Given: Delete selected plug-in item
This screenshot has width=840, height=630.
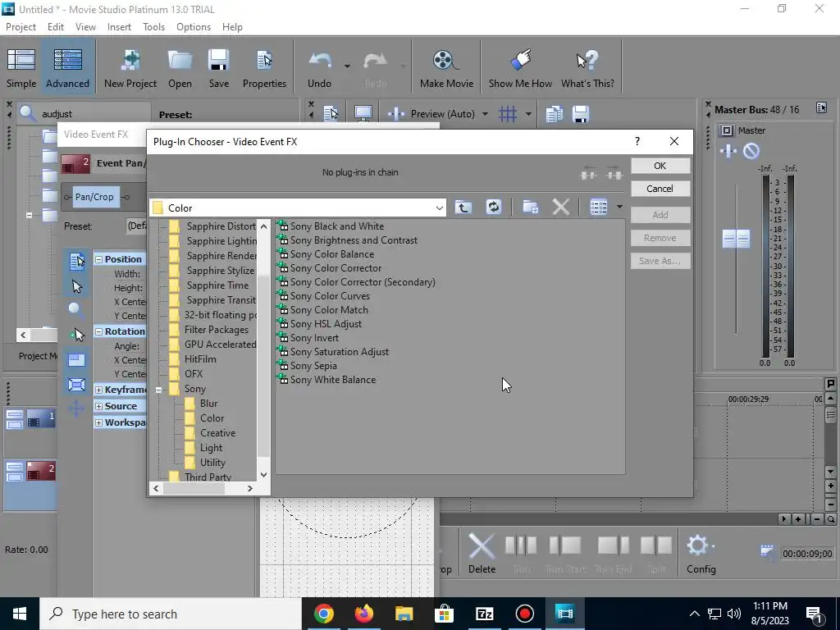Looking at the screenshot, I should (560, 208).
